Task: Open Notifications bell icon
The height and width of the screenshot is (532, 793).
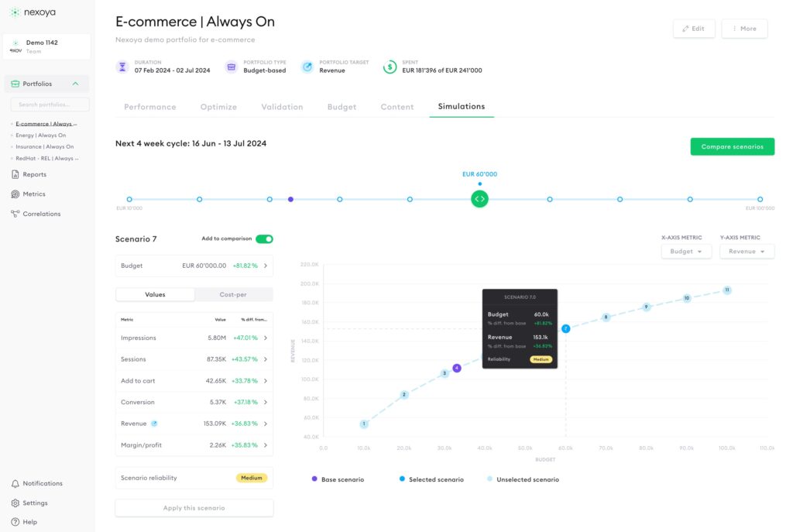Action: pyautogui.click(x=15, y=483)
